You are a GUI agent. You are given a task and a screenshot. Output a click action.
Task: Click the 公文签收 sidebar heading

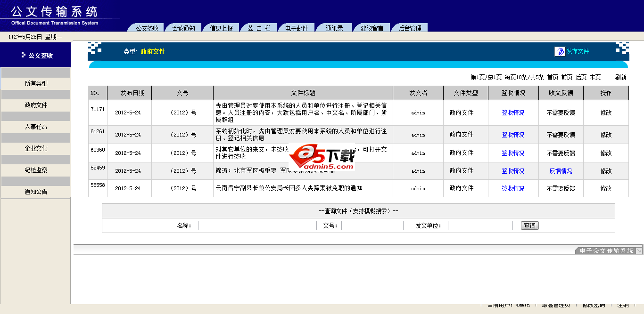[41, 55]
